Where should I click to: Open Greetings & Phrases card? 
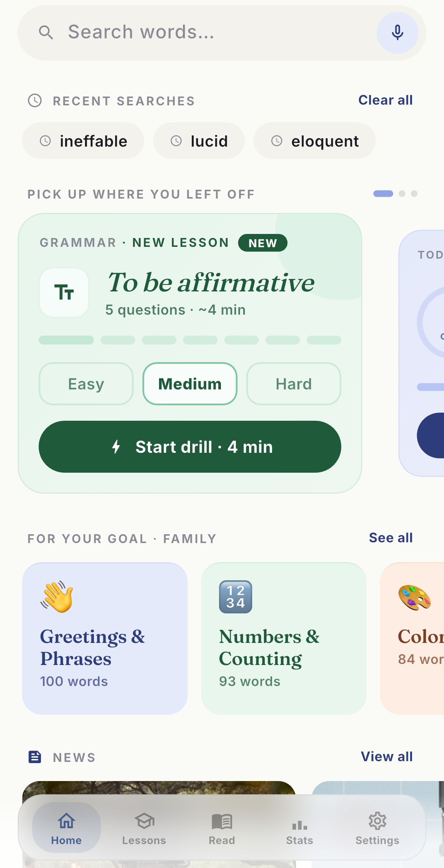(105, 638)
